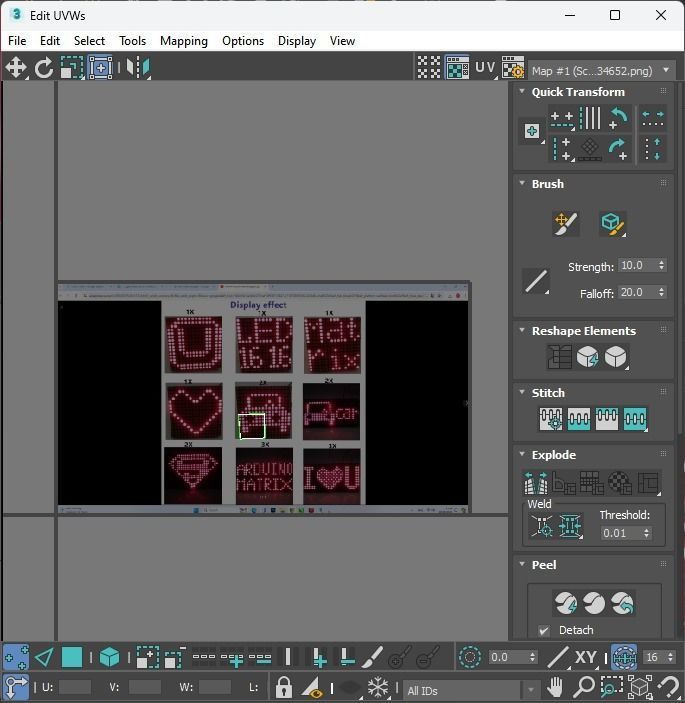Collapse the Reshape Elements rollout
The width and height of the screenshot is (685, 703).
click(522, 330)
